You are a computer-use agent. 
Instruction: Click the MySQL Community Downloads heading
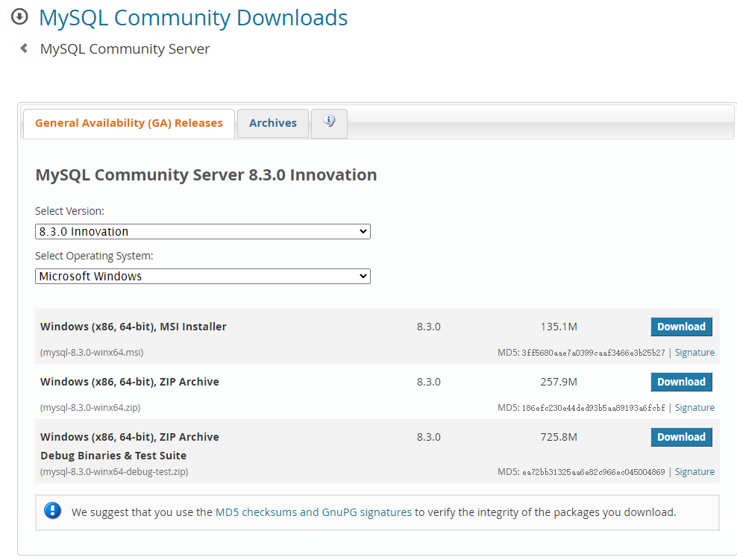[193, 18]
